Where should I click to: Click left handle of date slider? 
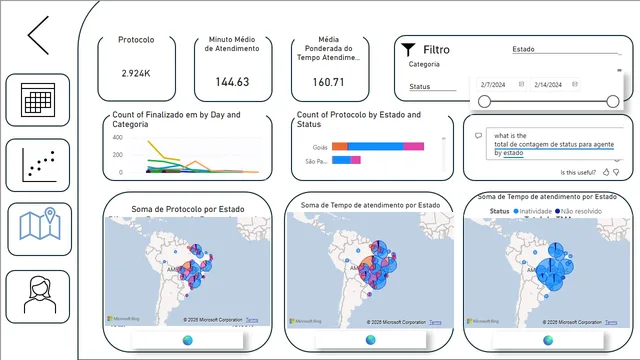click(484, 101)
